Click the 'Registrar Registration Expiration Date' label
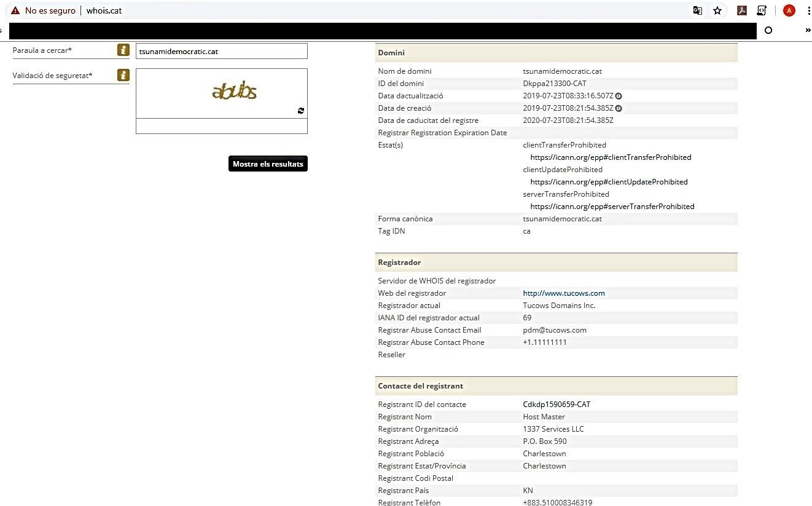The image size is (812, 506). 442,133
